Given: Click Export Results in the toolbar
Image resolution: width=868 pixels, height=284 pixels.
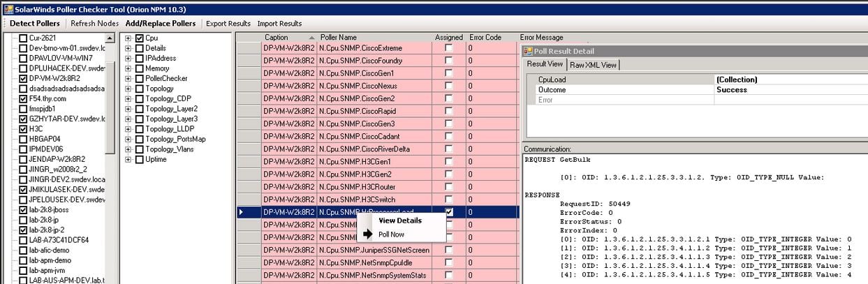Looking at the screenshot, I should [228, 23].
